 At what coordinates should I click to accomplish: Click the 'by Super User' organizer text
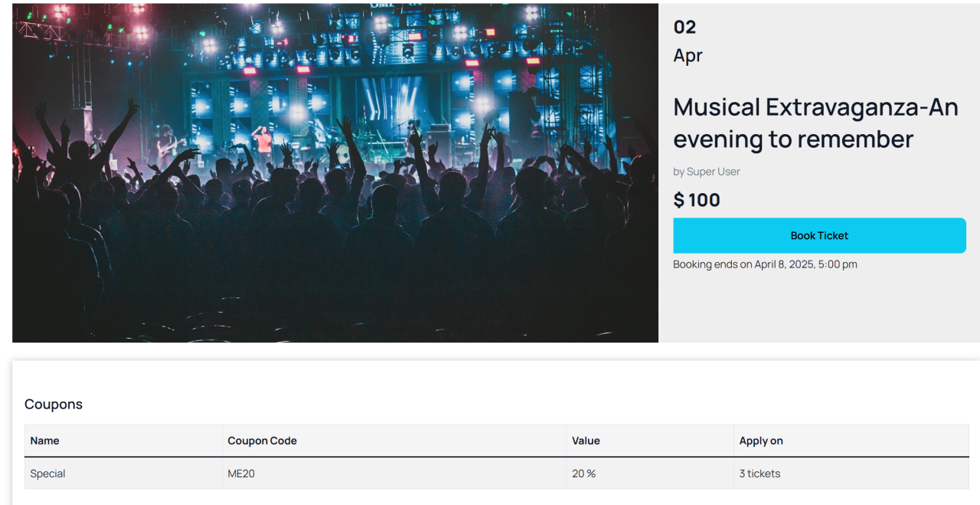pyautogui.click(x=707, y=172)
